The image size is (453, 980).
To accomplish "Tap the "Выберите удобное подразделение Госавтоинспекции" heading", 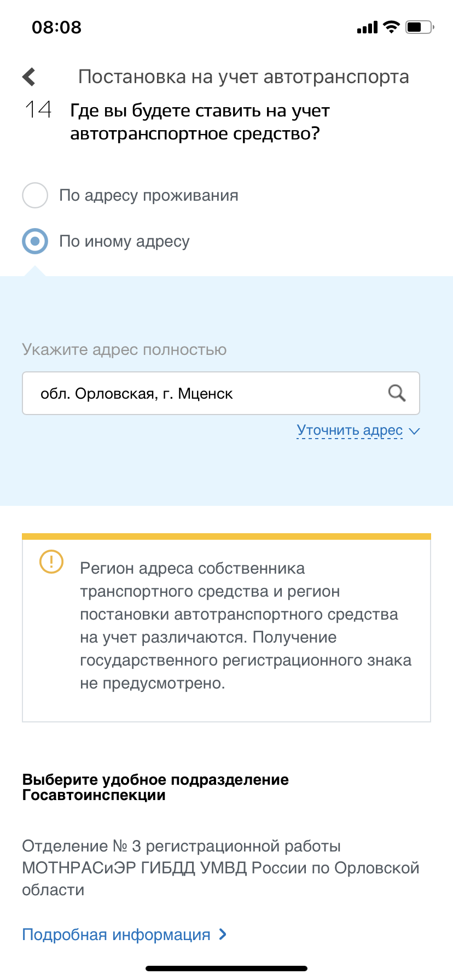I will (x=155, y=787).
